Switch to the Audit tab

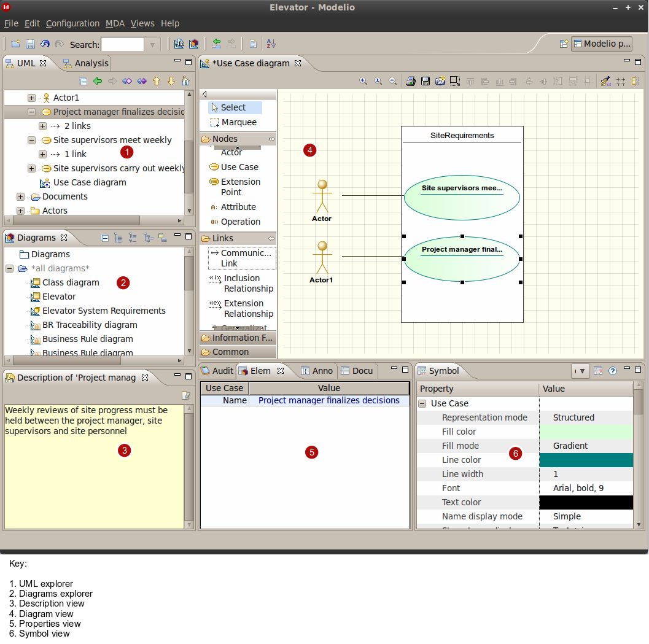(x=218, y=371)
